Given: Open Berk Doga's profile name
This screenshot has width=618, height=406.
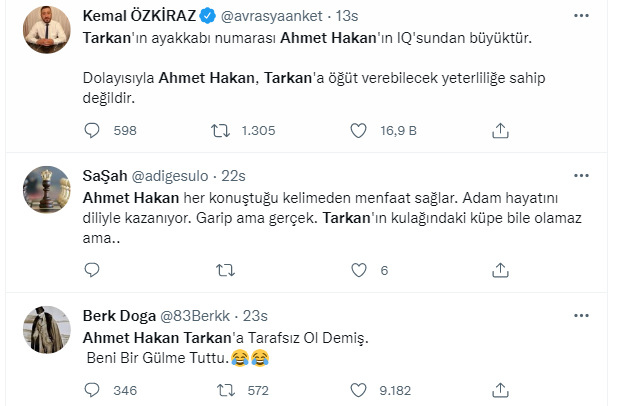Looking at the screenshot, I should coord(119,316).
